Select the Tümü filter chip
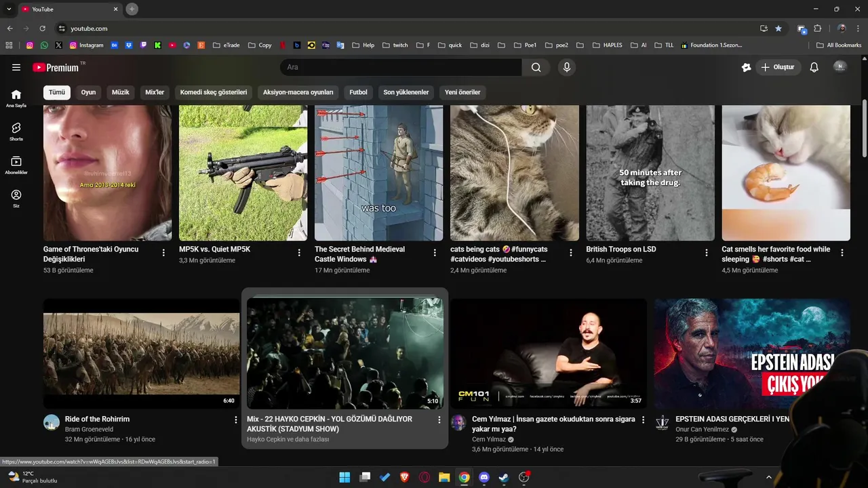868x488 pixels. (57, 92)
